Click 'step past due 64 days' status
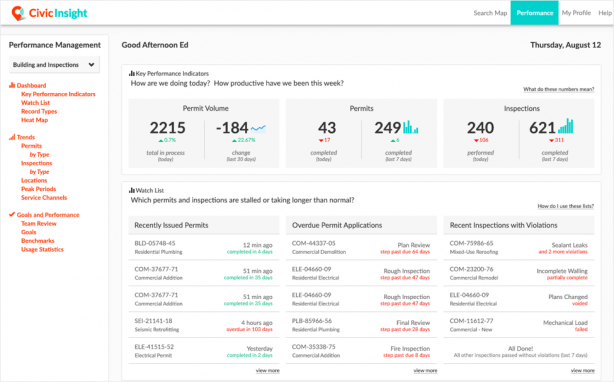This screenshot has height=382, width=614. pyautogui.click(x=405, y=252)
